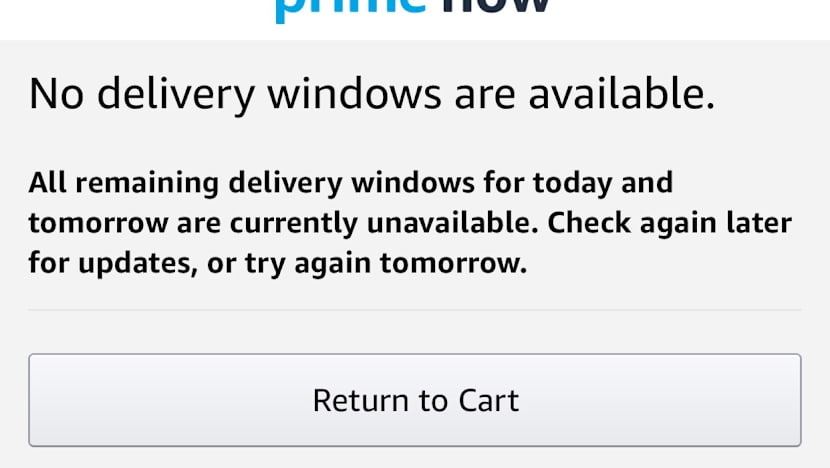Select the "No delivery windows are available" heading

[372, 95]
